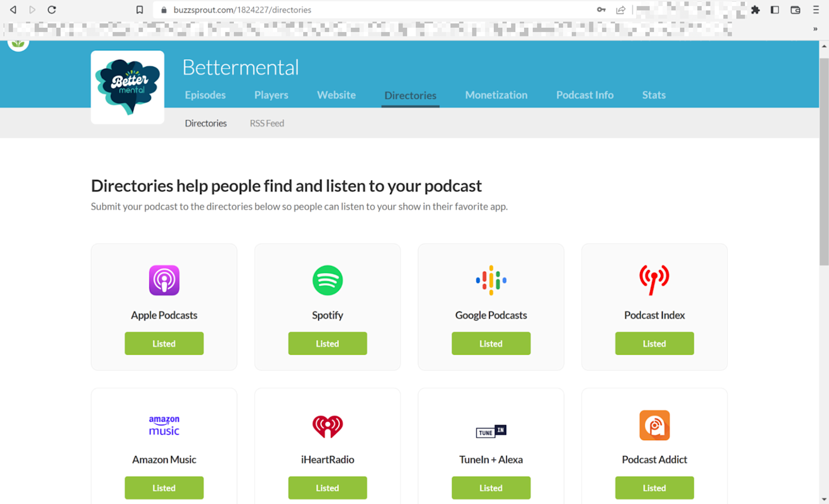Image resolution: width=829 pixels, height=504 pixels.
Task: Open the Podcast Info tab
Action: (x=585, y=95)
